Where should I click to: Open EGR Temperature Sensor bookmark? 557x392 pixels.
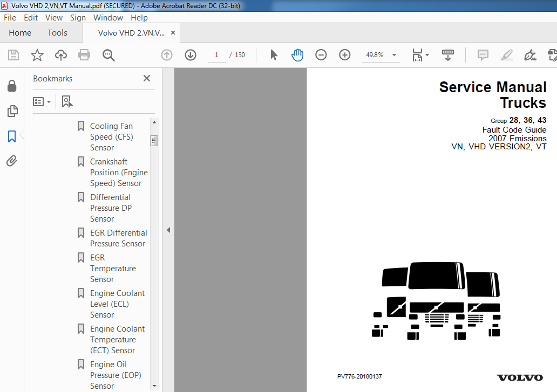[x=113, y=268]
